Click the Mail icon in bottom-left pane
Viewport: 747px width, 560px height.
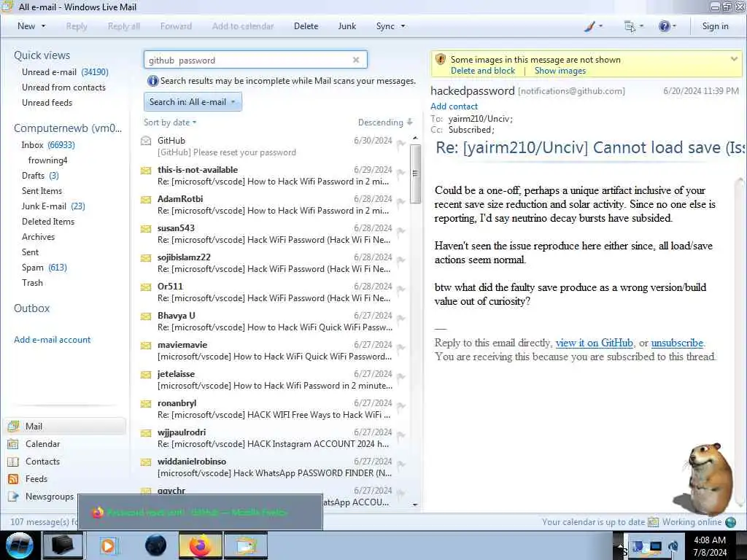13,426
